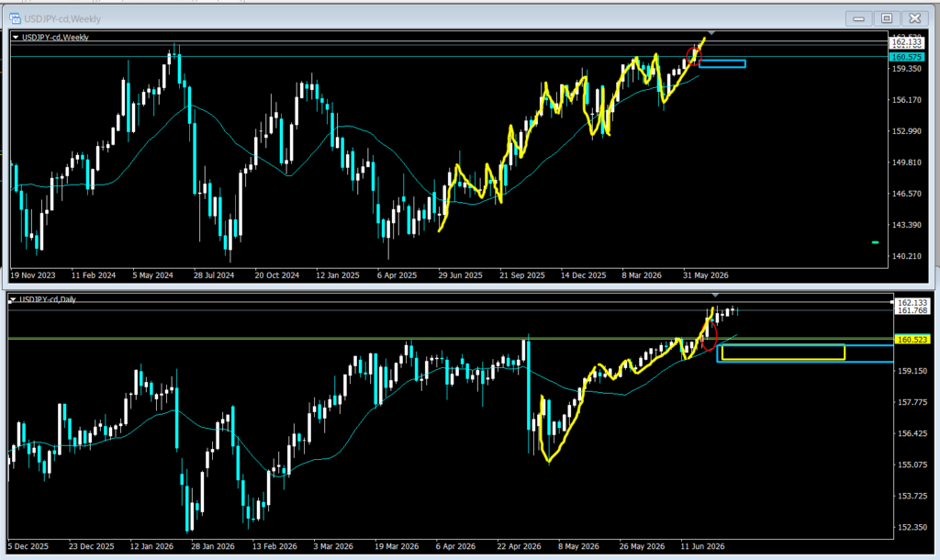Click the 11 Feb 2024 date on Weekly time axis
The height and width of the screenshot is (560, 940).
[x=94, y=275]
